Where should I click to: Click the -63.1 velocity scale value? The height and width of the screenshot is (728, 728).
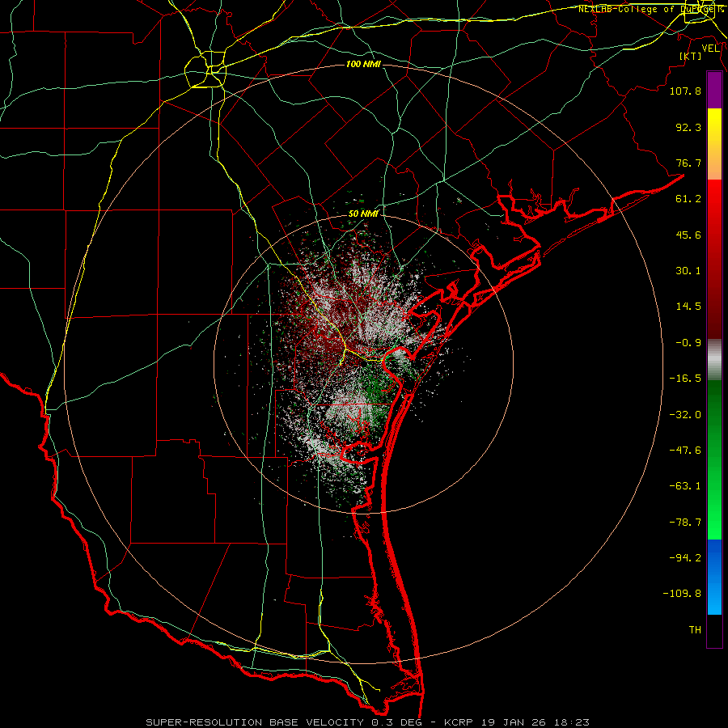[x=685, y=486]
